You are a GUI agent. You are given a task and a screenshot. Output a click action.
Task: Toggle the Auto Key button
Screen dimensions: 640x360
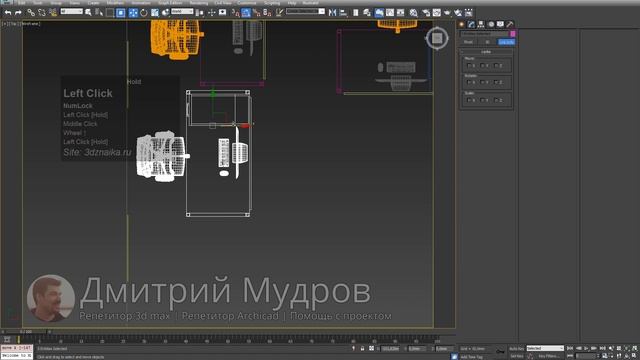coord(517,349)
